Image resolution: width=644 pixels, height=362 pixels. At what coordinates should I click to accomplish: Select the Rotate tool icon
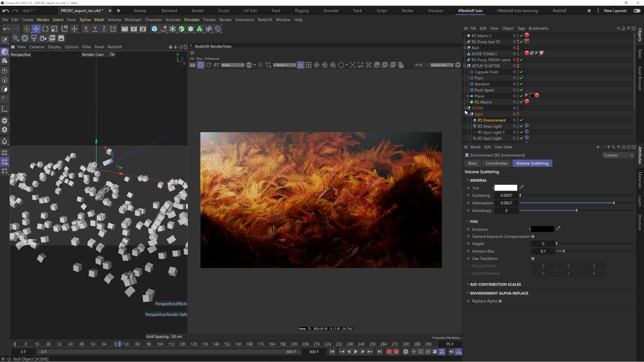(45, 29)
